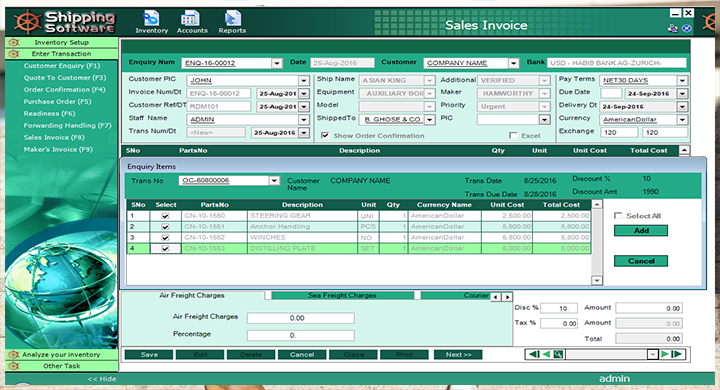
Task: Toggle the Show Order Confirmation checkbox
Action: pos(325,136)
